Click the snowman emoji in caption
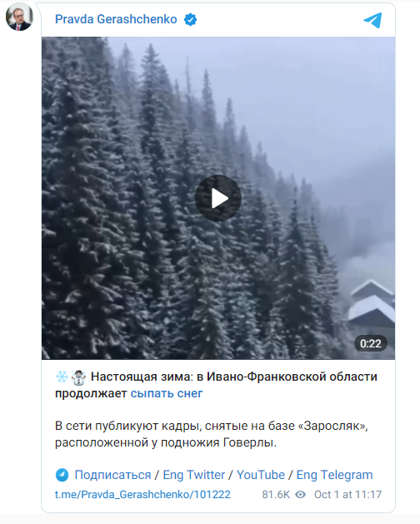The height and width of the screenshot is (524, 420). tap(79, 377)
